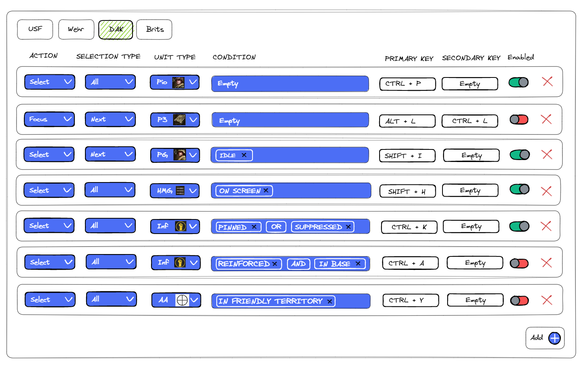Image resolution: width=588 pixels, height=374 pixels.
Task: Disable the CTRL + K row toggle
Action: [x=519, y=226]
